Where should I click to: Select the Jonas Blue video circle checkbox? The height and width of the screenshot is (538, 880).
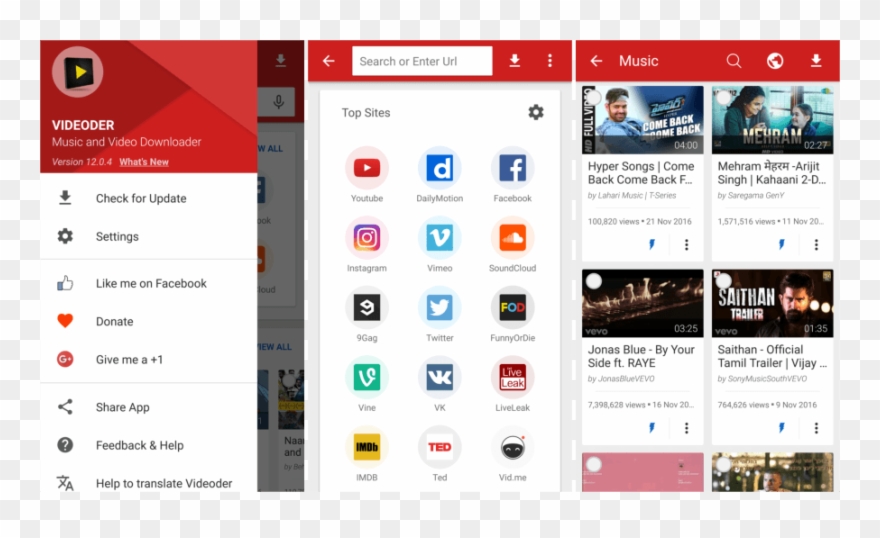click(593, 281)
